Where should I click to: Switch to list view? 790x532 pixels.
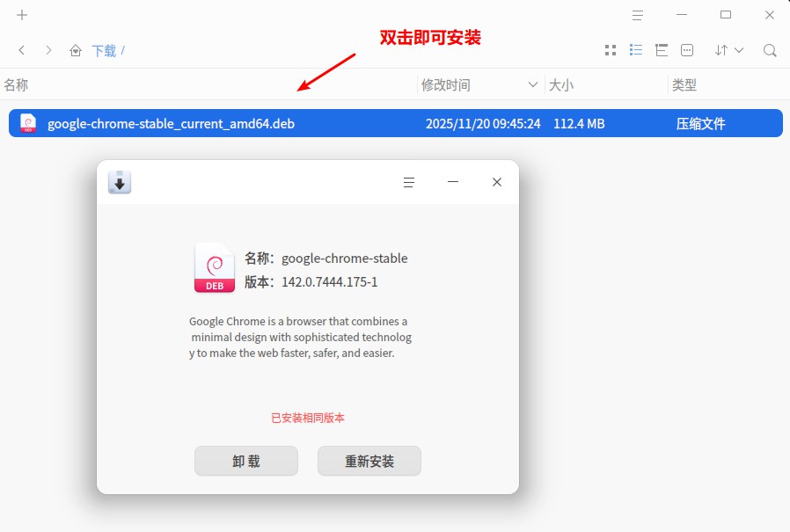click(636, 50)
